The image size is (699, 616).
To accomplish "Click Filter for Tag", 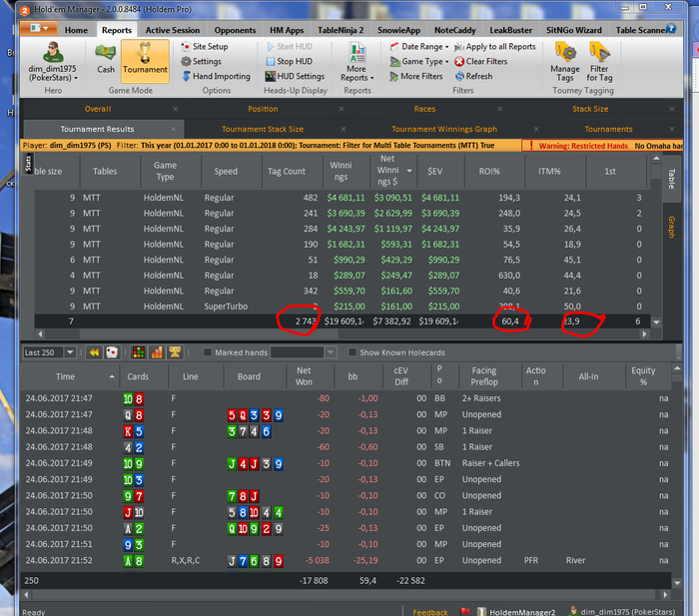I will coord(599,62).
